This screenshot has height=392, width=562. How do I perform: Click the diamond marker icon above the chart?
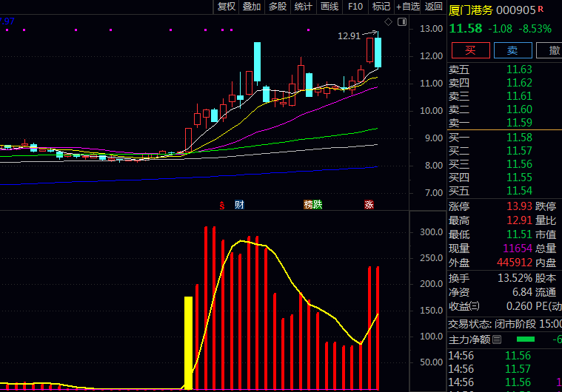coord(387,21)
